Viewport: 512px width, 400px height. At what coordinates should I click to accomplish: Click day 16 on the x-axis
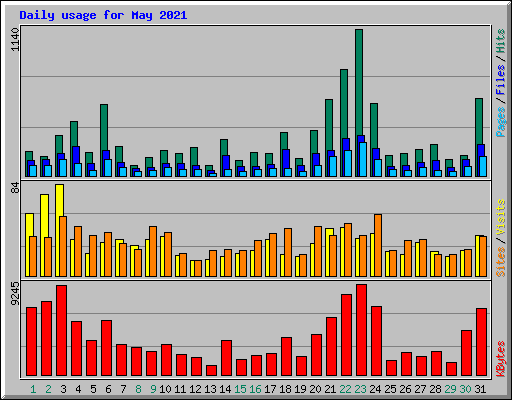[x=255, y=389]
